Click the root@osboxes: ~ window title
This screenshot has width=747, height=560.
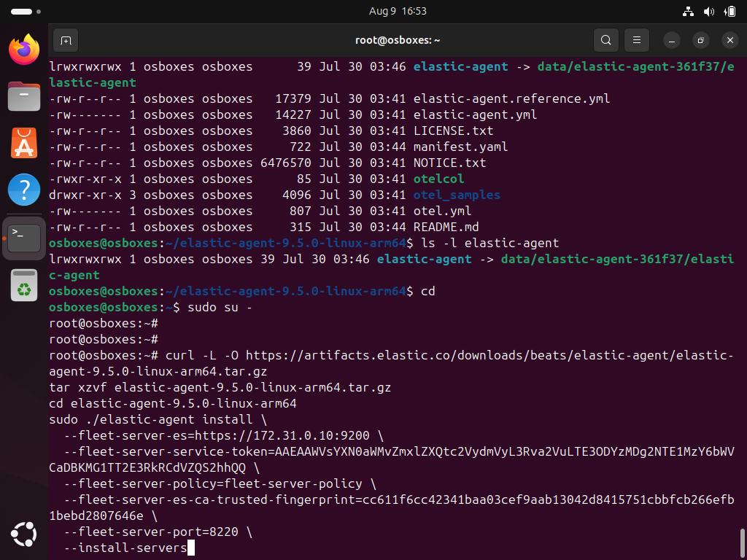pyautogui.click(x=398, y=41)
